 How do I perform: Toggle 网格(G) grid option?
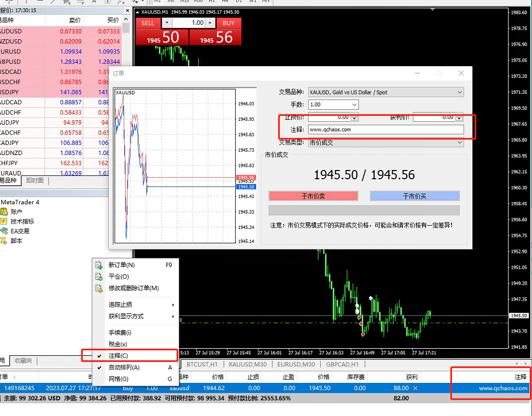pos(135,379)
